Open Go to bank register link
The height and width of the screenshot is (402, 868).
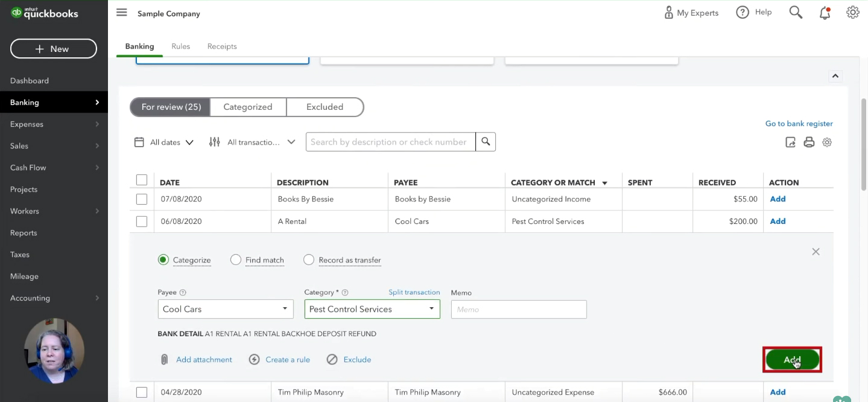(799, 124)
